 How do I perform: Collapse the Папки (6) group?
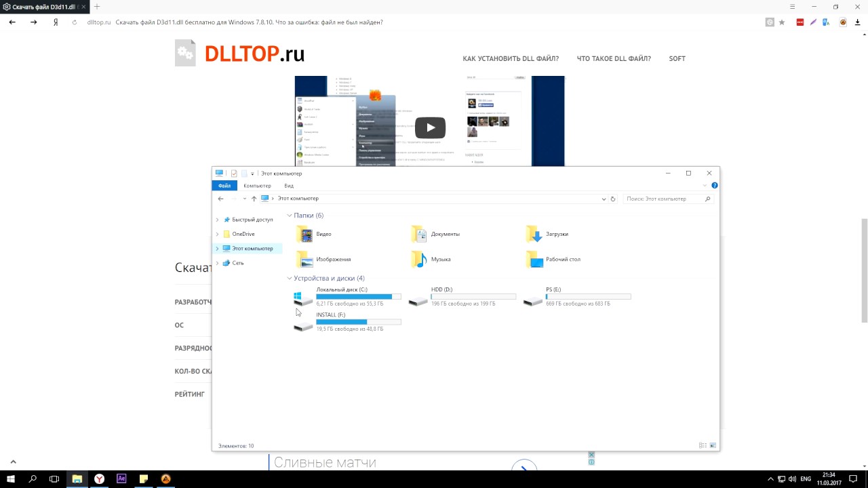pos(290,216)
